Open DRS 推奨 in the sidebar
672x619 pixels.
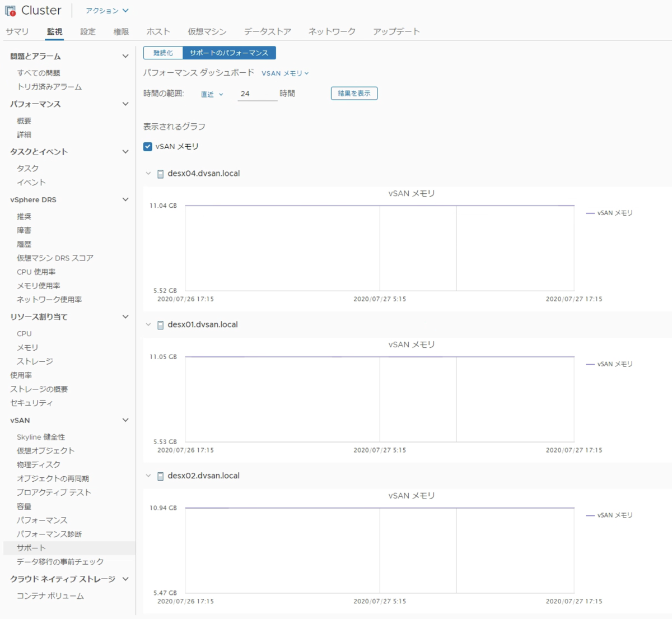pyautogui.click(x=24, y=216)
